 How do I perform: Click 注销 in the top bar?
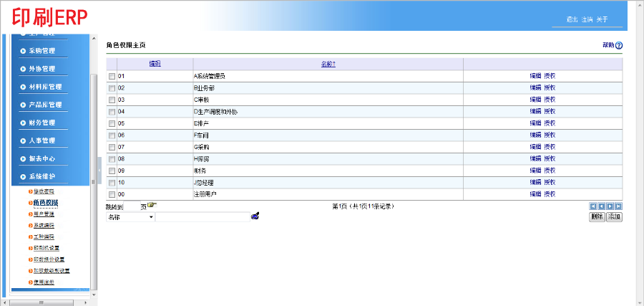point(587,19)
